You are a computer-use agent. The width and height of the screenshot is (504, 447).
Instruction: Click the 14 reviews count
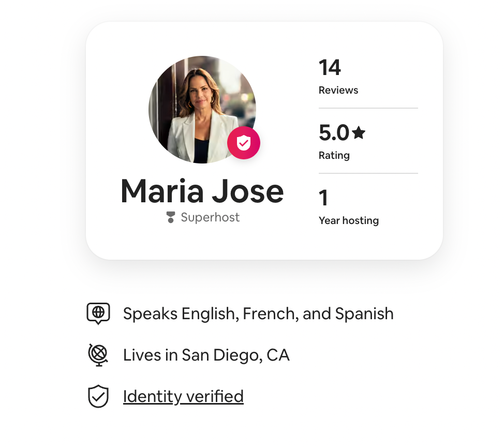click(x=330, y=67)
